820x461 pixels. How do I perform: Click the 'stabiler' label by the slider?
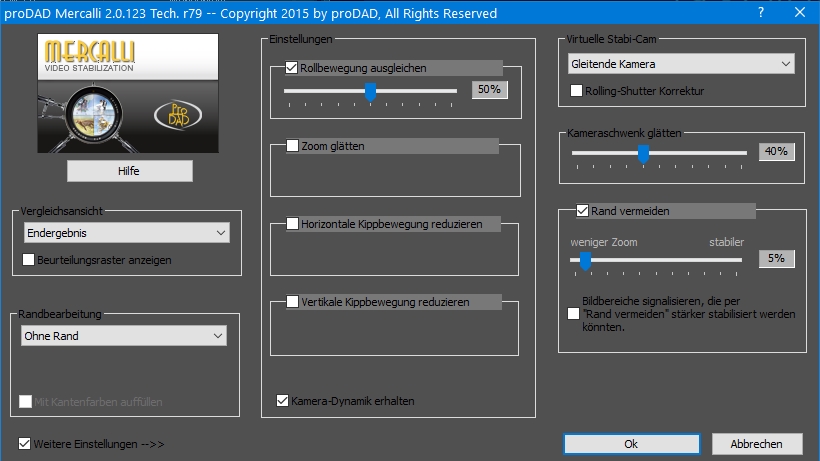[726, 242]
